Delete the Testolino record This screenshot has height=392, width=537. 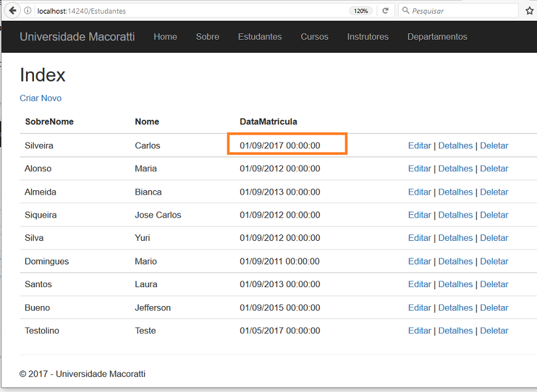tap(494, 331)
